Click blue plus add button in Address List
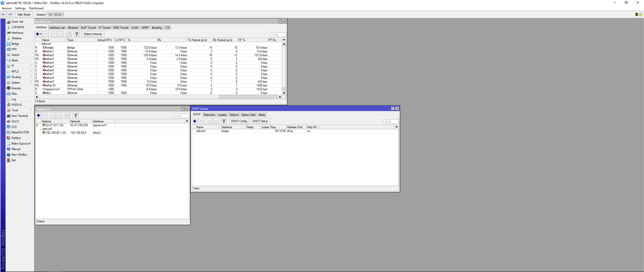This screenshot has width=644, height=272. [x=38, y=115]
